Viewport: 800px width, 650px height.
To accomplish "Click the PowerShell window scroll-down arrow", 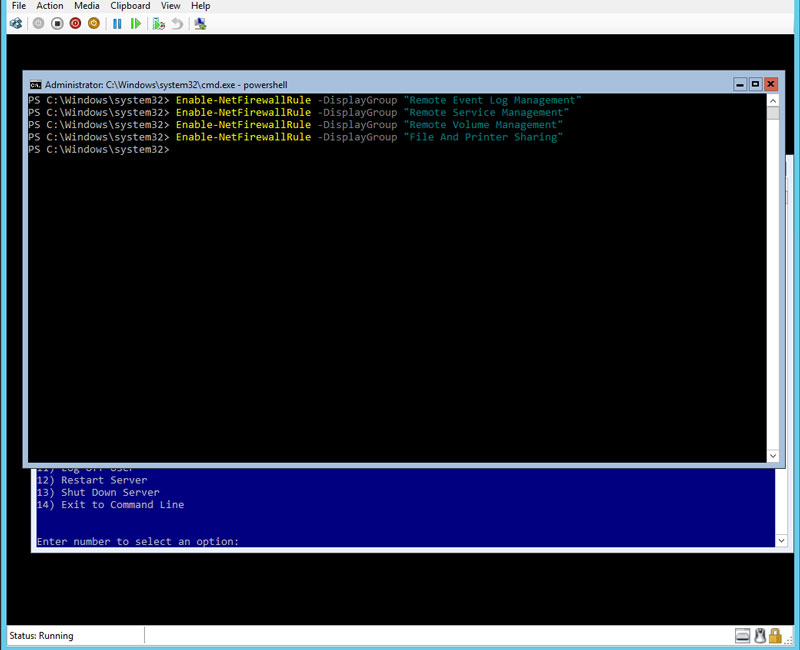I will pyautogui.click(x=772, y=456).
